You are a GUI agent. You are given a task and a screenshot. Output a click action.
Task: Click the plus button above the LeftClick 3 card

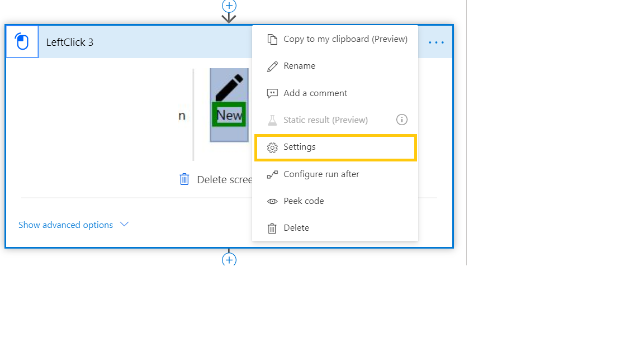[x=229, y=7]
